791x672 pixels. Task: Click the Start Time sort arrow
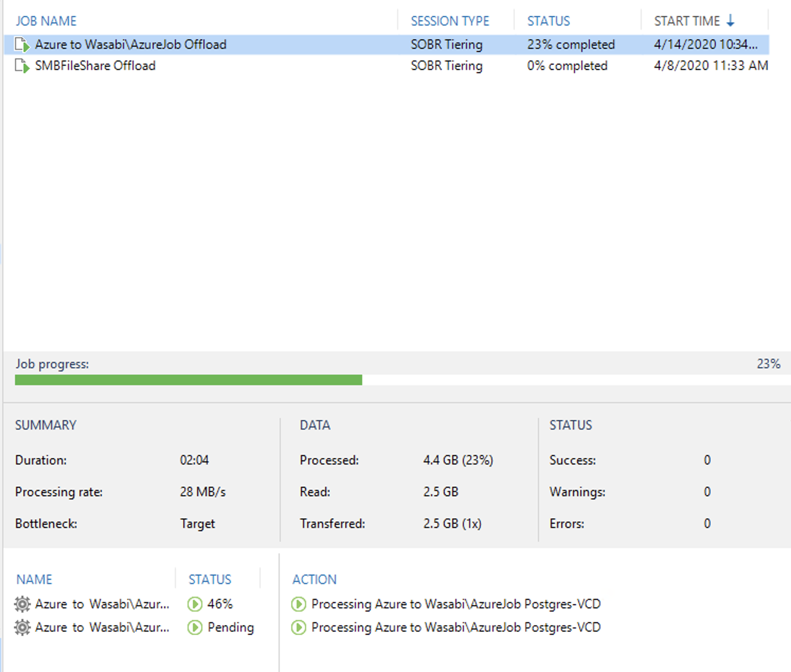[731, 21]
